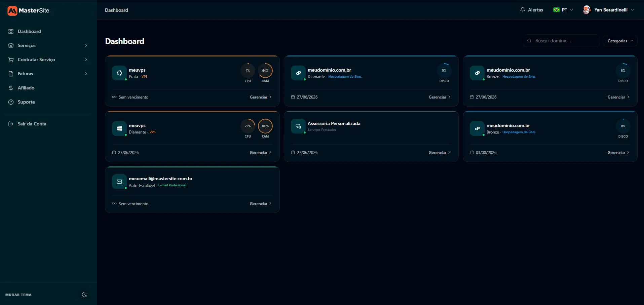Click the 22% CPU gauge on meuvps Diamante
The image size is (644, 305).
pos(248,126)
